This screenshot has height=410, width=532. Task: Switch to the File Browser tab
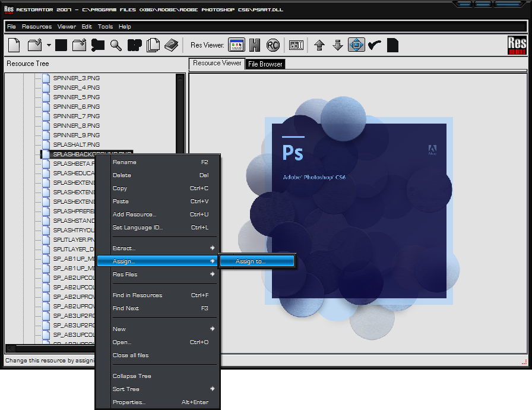tap(265, 64)
